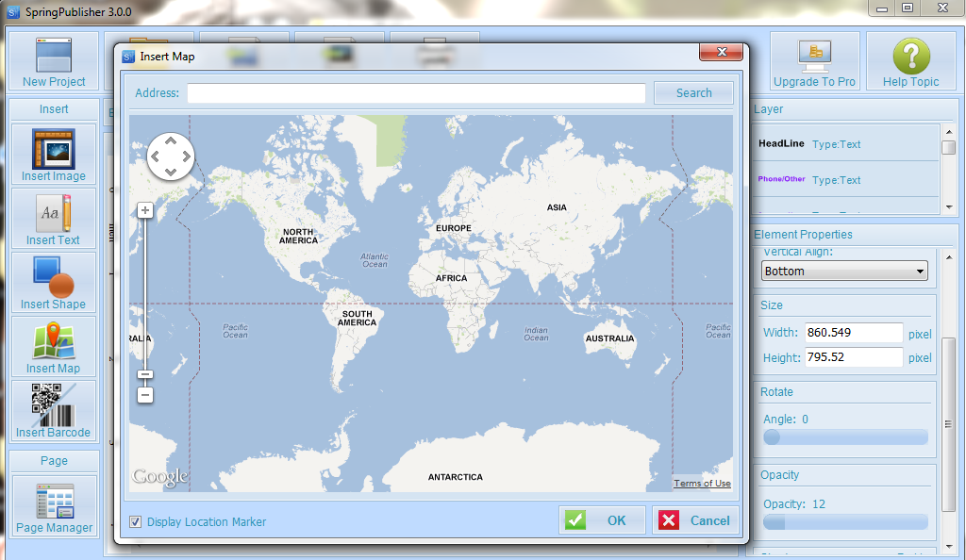Click the EUROPE map label

[x=454, y=228]
